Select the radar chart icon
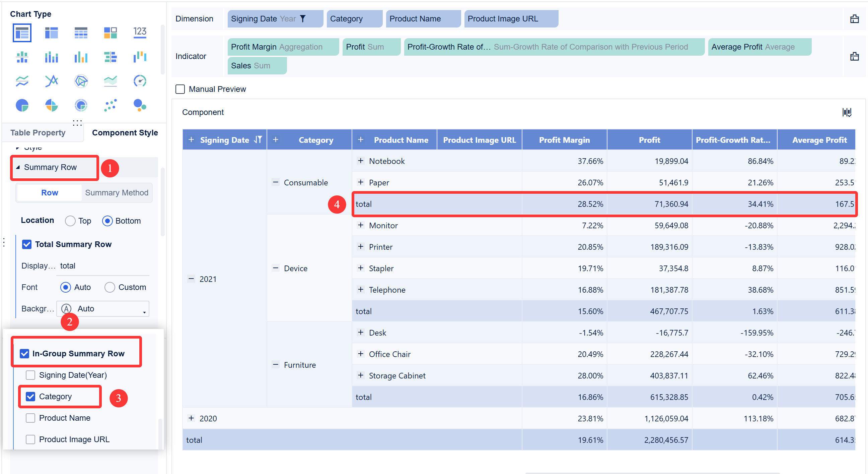The width and height of the screenshot is (868, 474). pyautogui.click(x=81, y=81)
